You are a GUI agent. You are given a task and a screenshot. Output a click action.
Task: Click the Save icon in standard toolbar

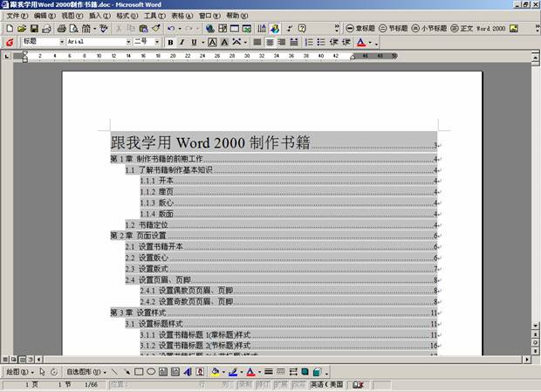pos(34,29)
